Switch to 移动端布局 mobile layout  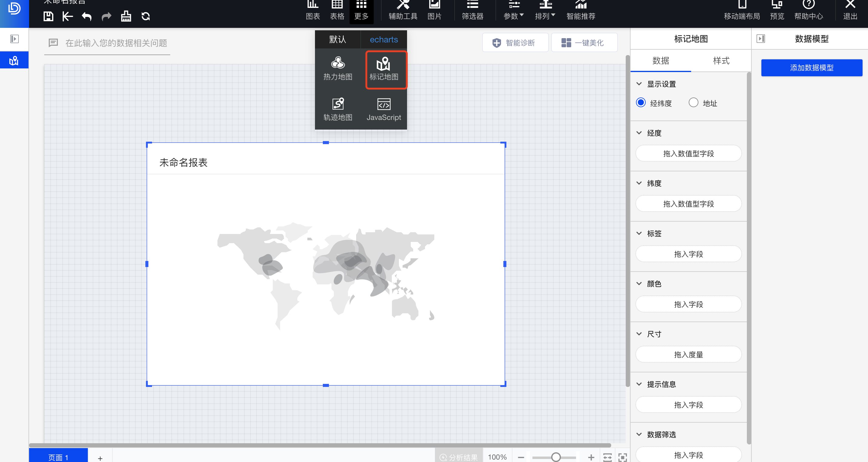click(x=742, y=12)
